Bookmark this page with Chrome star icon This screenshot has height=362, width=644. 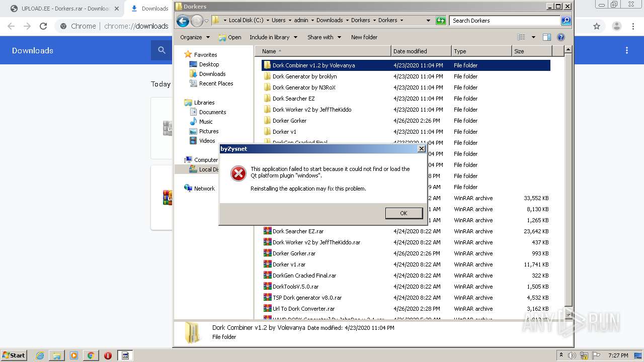tap(597, 26)
